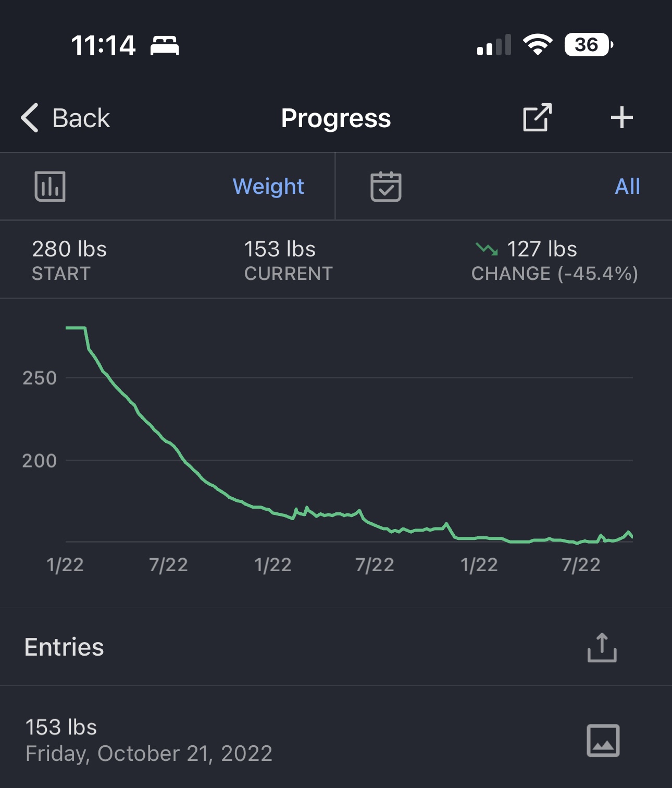
Task: Open the share/export icon in header
Action: coord(537,117)
